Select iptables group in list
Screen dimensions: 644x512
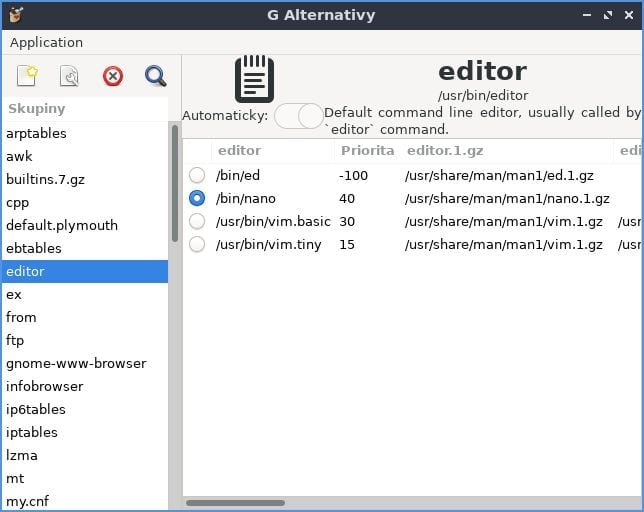(x=85, y=432)
